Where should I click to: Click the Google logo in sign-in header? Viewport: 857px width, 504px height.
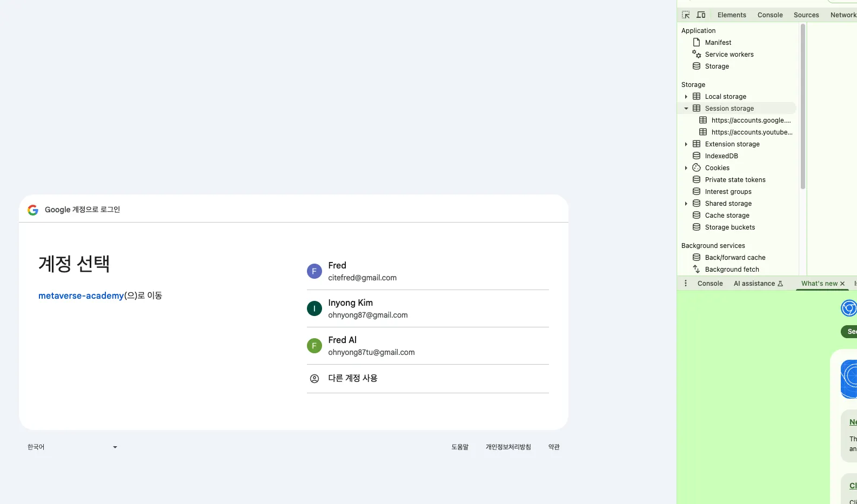tap(33, 210)
